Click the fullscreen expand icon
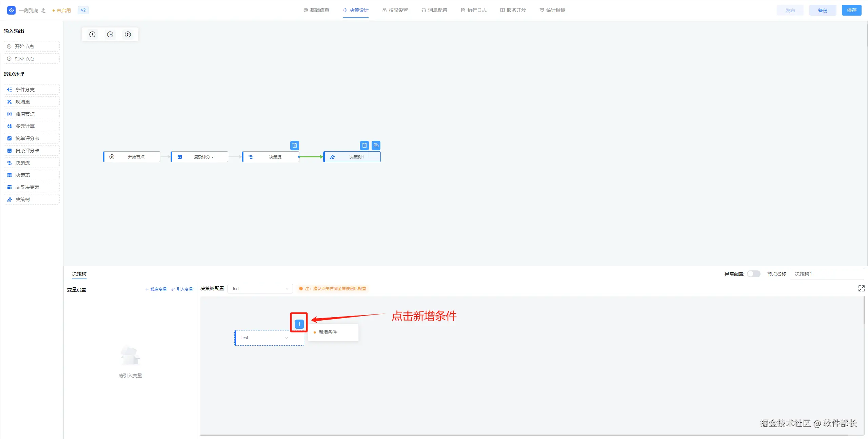This screenshot has height=439, width=868. pos(861,288)
